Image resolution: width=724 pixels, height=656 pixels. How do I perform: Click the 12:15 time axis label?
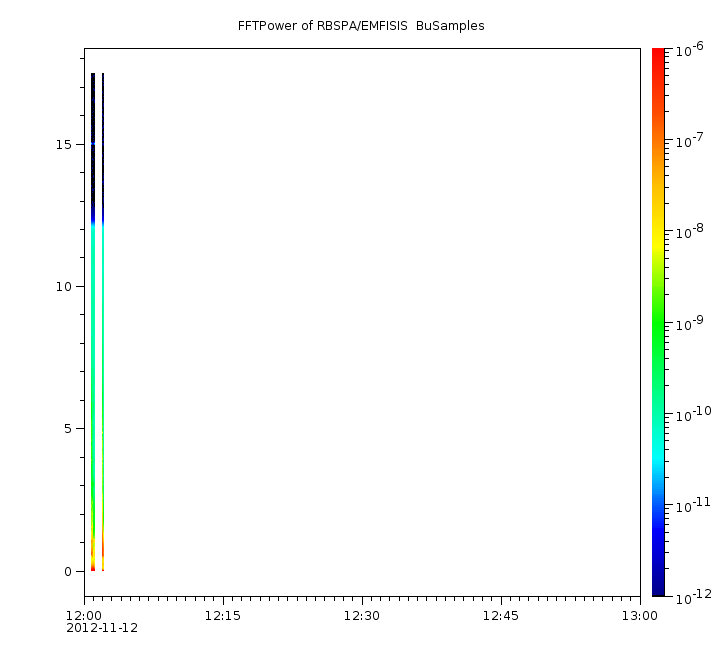(223, 616)
